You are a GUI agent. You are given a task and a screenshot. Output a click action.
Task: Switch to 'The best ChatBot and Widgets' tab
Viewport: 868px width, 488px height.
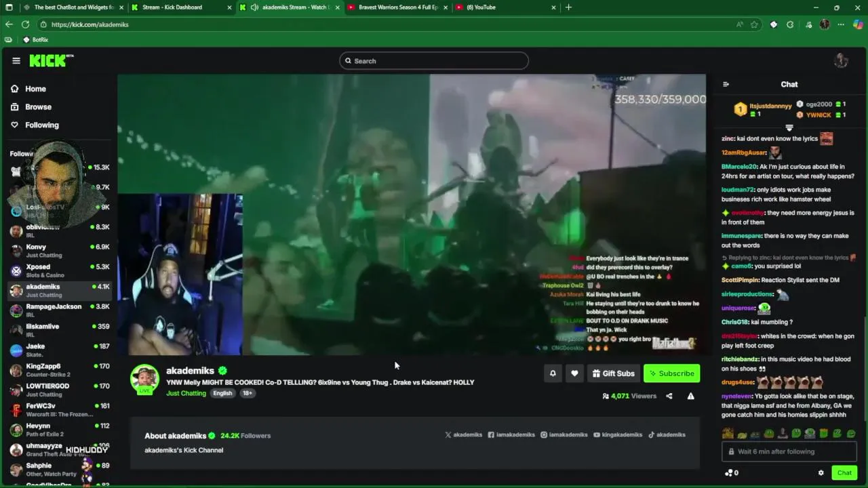click(x=73, y=7)
